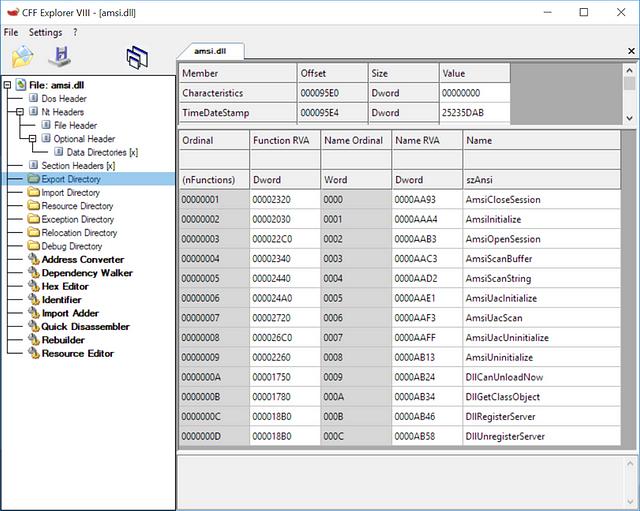640x511 pixels.
Task: Click the Hex Editor tool icon
Action: [x=33, y=286]
